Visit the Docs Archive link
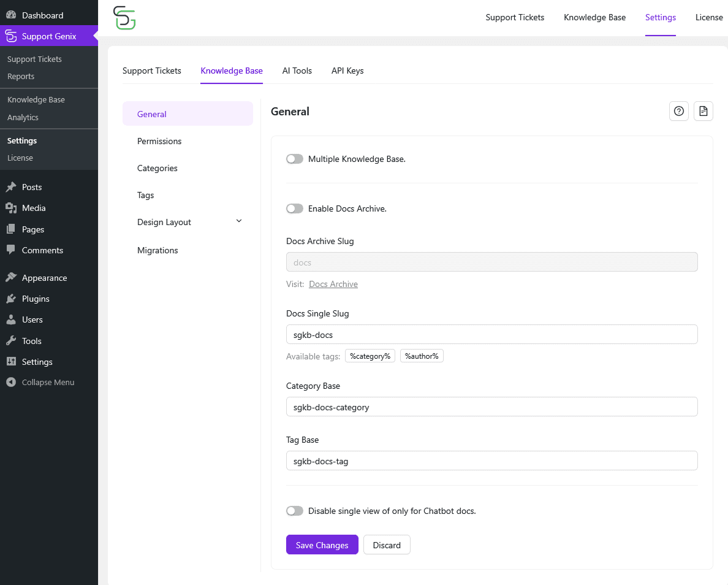This screenshot has height=585, width=728. click(333, 284)
